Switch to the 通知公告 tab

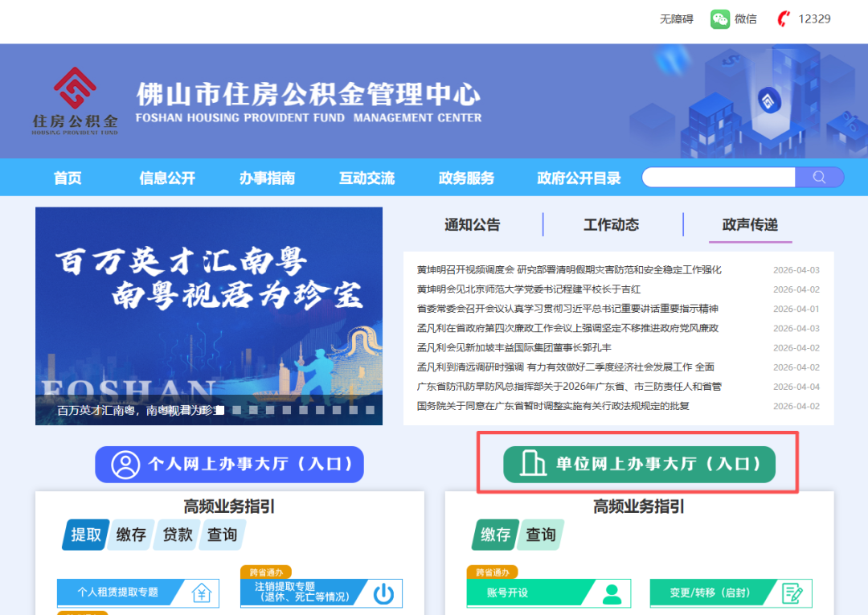[x=472, y=225]
